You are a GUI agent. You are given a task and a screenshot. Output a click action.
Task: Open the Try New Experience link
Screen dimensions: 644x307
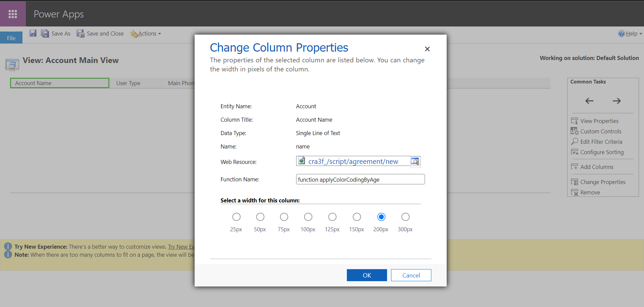tap(181, 246)
